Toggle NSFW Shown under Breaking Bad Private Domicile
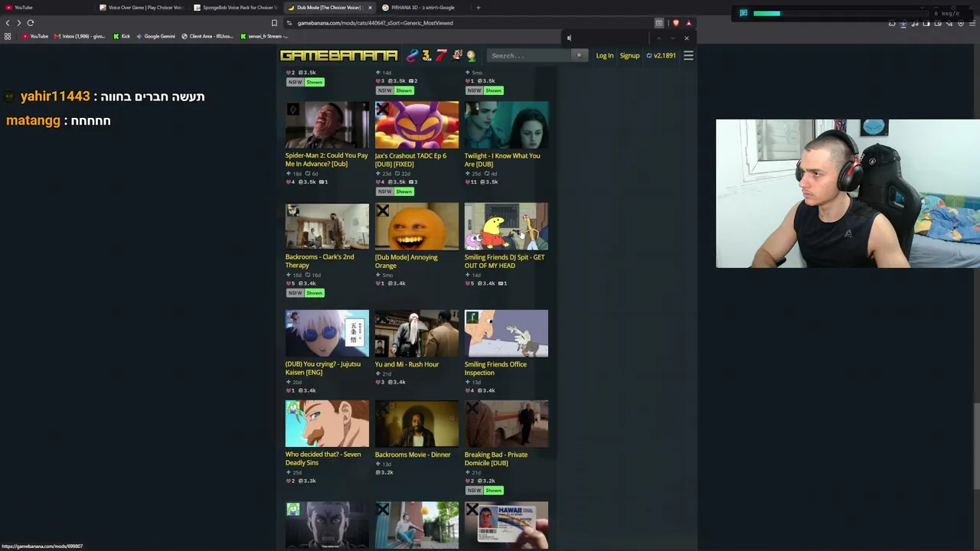980x551 pixels. (x=486, y=490)
